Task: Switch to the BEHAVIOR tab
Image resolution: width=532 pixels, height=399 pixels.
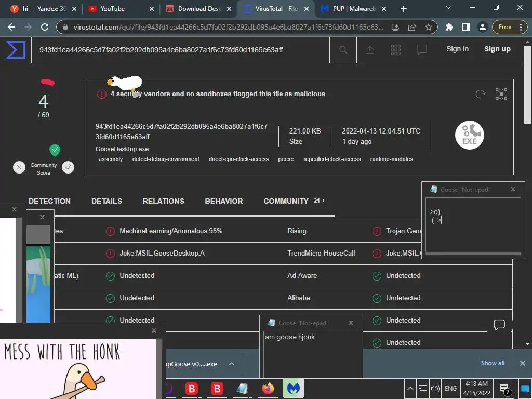Action: tap(224, 201)
